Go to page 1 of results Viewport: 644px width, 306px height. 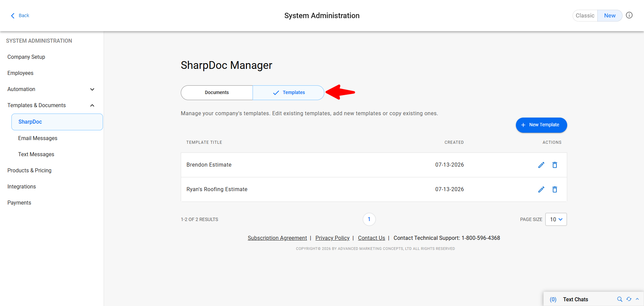point(369,219)
